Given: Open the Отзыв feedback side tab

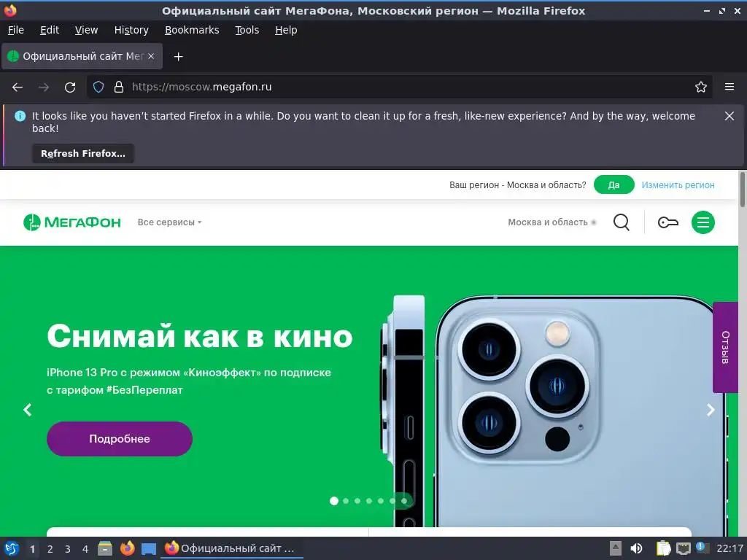Looking at the screenshot, I should 725,347.
